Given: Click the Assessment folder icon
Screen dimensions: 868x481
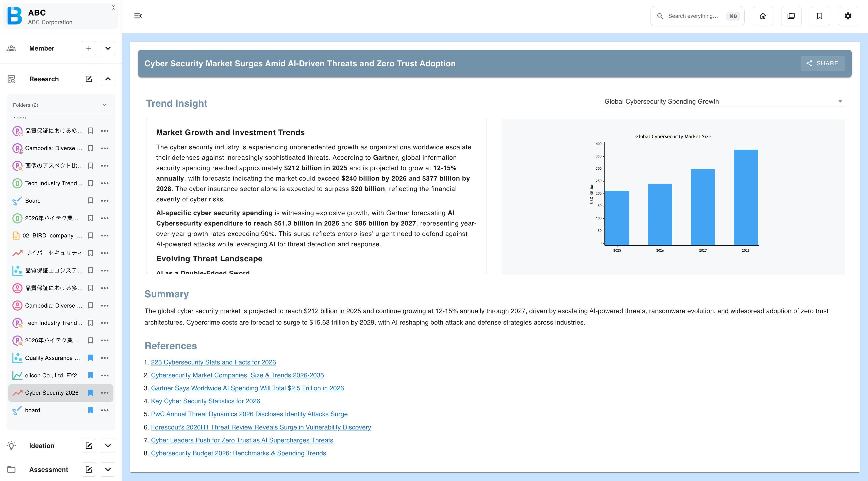Looking at the screenshot, I should 11,470.
